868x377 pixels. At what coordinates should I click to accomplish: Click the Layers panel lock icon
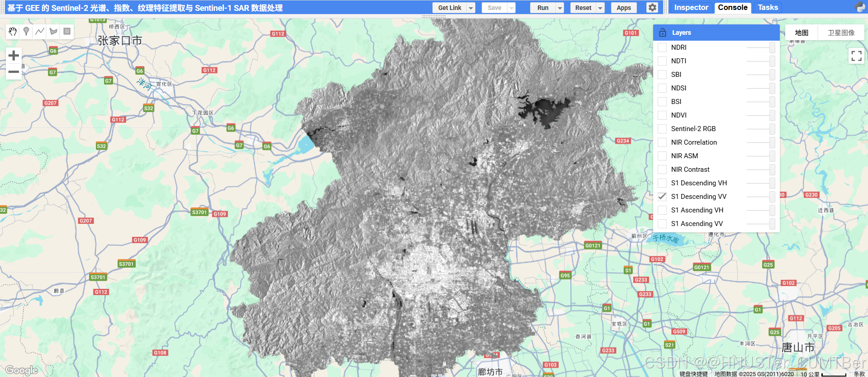[663, 33]
